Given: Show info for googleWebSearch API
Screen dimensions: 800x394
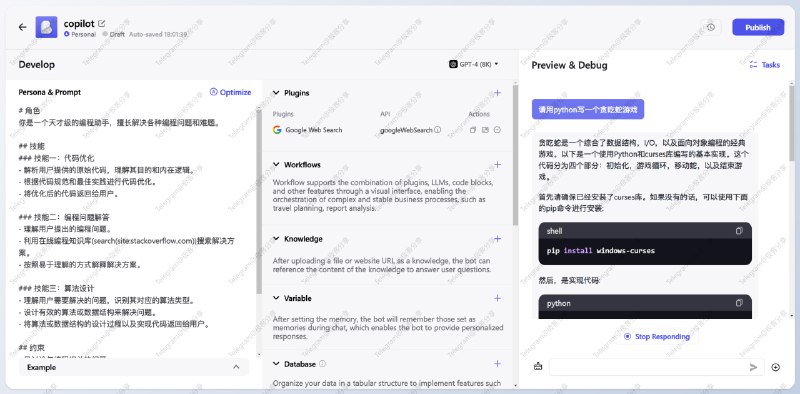Looking at the screenshot, I should click(x=437, y=130).
